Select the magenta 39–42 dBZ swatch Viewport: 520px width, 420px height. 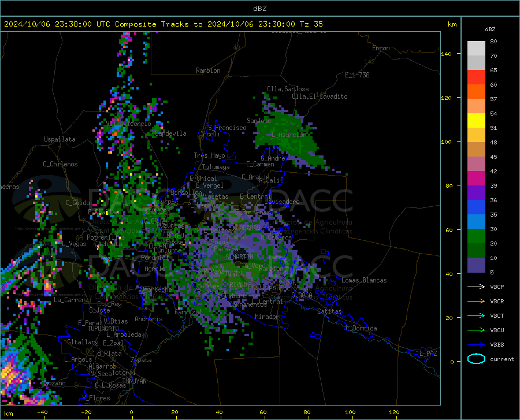pyautogui.click(x=476, y=179)
